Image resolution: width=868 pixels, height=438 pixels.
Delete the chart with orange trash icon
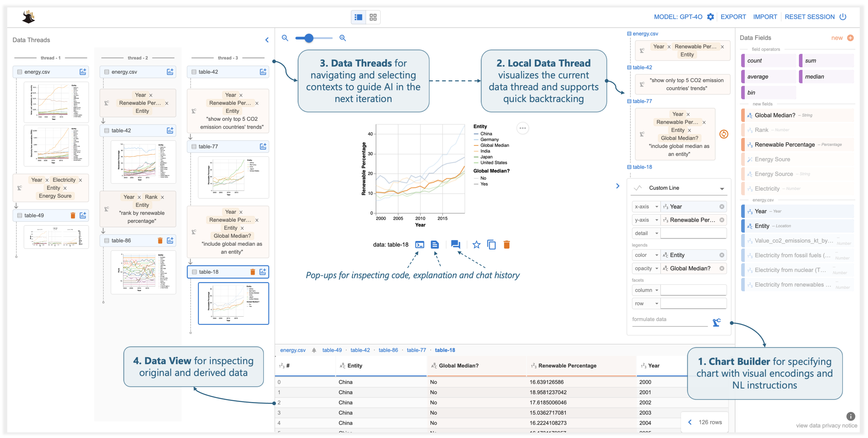coord(506,245)
